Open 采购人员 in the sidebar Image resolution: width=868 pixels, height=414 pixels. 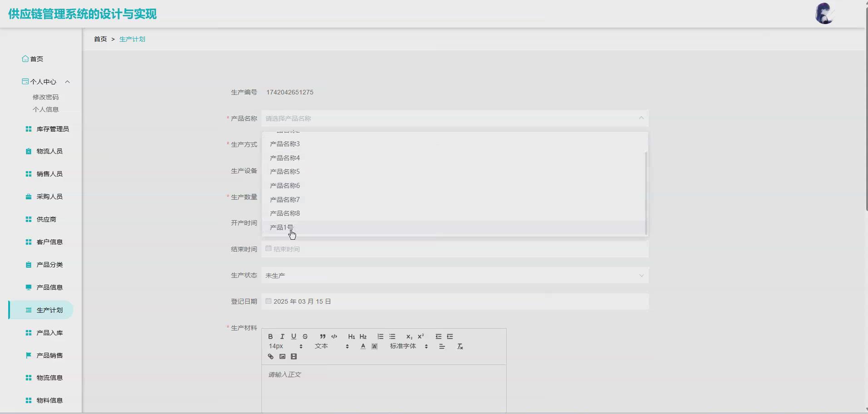(44, 197)
